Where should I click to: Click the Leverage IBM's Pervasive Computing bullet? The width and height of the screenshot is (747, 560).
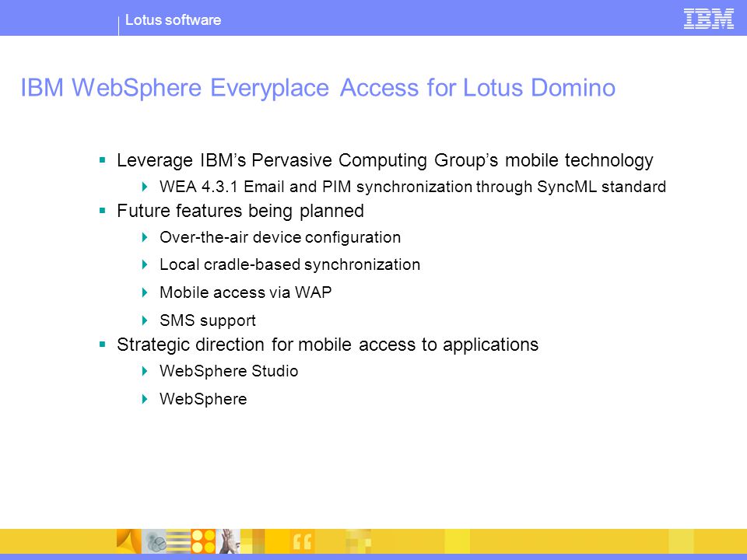coord(385,160)
